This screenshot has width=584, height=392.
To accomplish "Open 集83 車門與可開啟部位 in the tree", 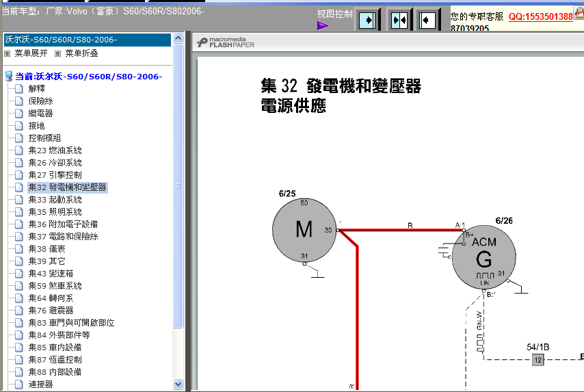I will pyautogui.click(x=71, y=322).
